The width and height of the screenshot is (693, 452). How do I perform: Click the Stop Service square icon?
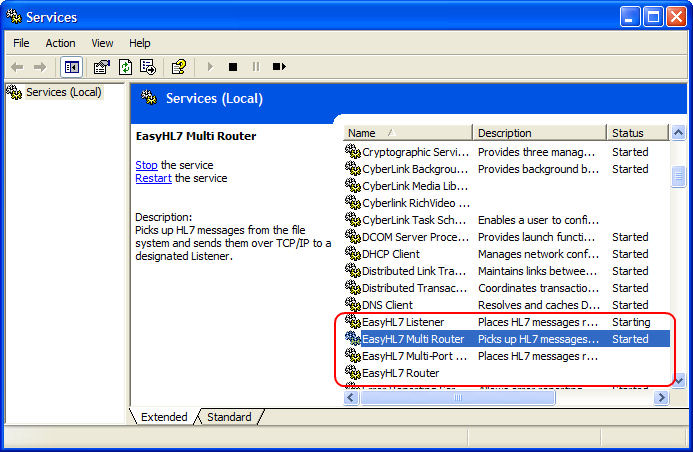pyautogui.click(x=233, y=67)
